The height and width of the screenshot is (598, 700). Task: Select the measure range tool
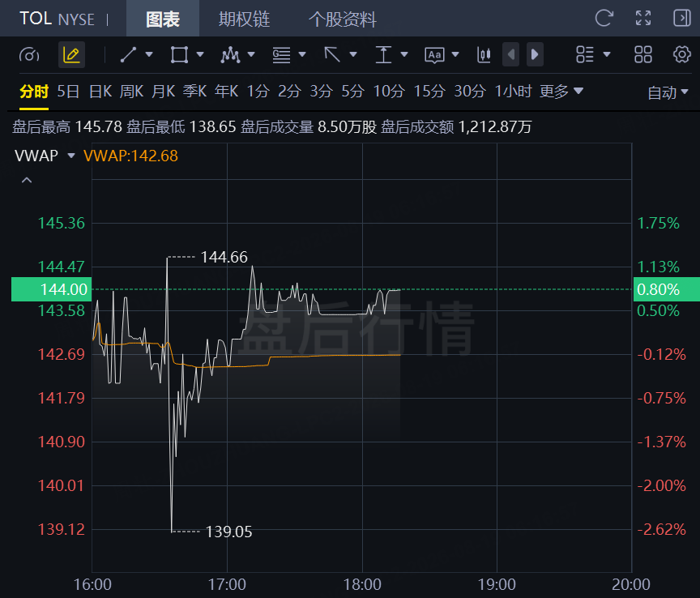tap(383, 55)
